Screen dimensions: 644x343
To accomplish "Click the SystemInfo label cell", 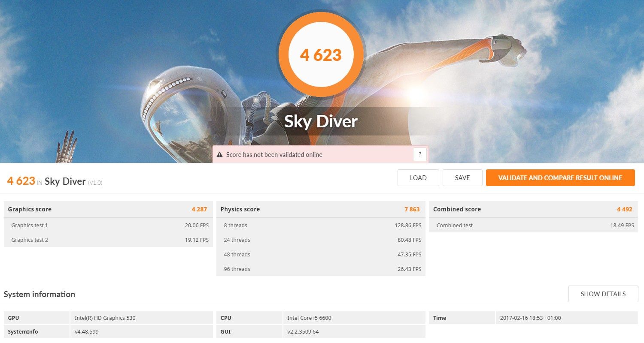I will [x=36, y=331].
